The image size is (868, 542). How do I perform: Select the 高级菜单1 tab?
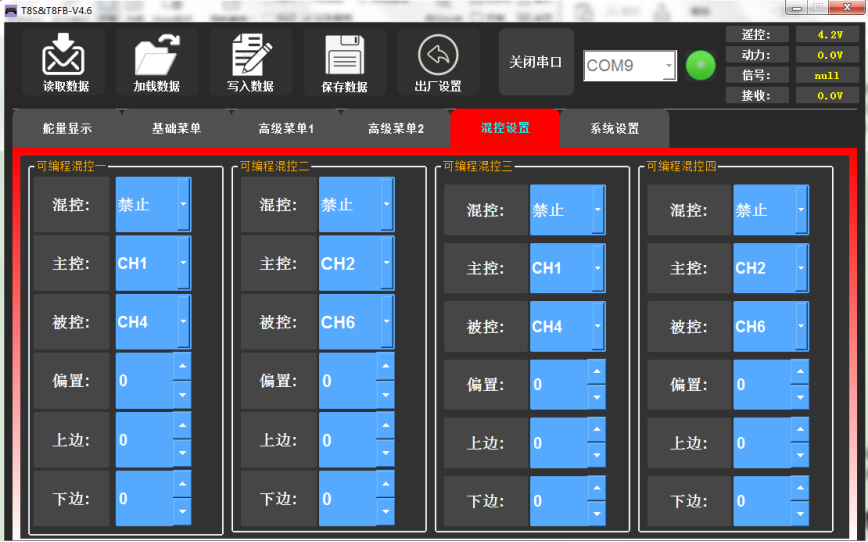pyautogui.click(x=286, y=129)
